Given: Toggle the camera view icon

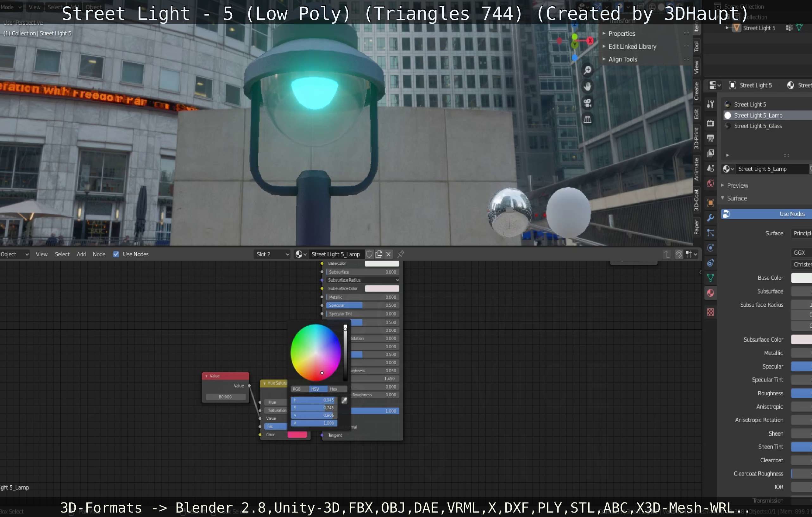Looking at the screenshot, I should click(587, 103).
